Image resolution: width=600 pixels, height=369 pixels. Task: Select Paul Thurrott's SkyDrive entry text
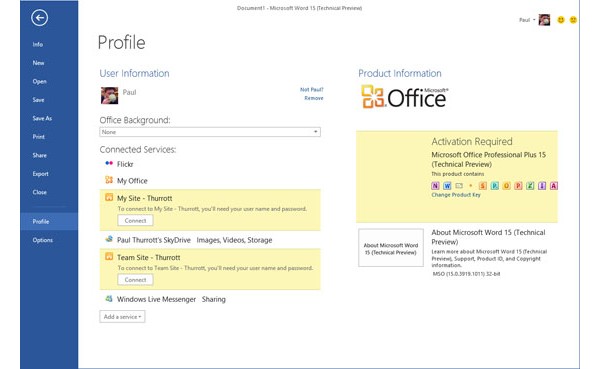tap(154, 240)
